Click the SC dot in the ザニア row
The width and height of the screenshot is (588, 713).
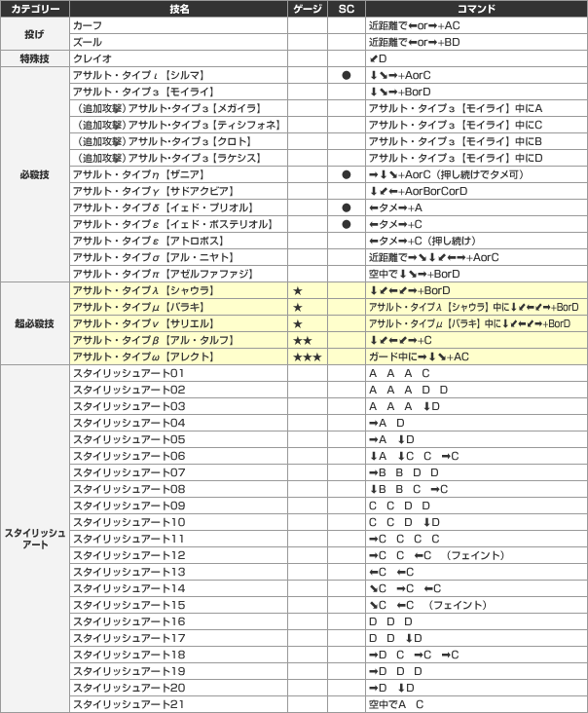tap(347, 174)
